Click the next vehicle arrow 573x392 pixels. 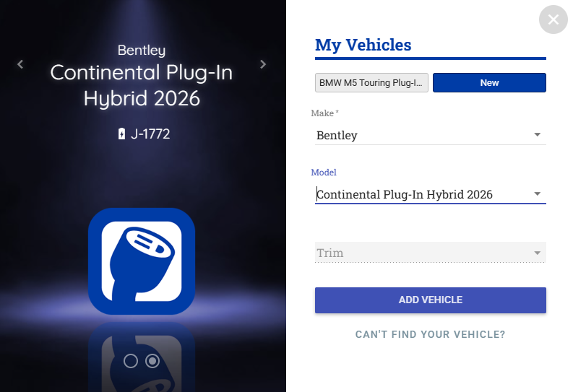(263, 64)
